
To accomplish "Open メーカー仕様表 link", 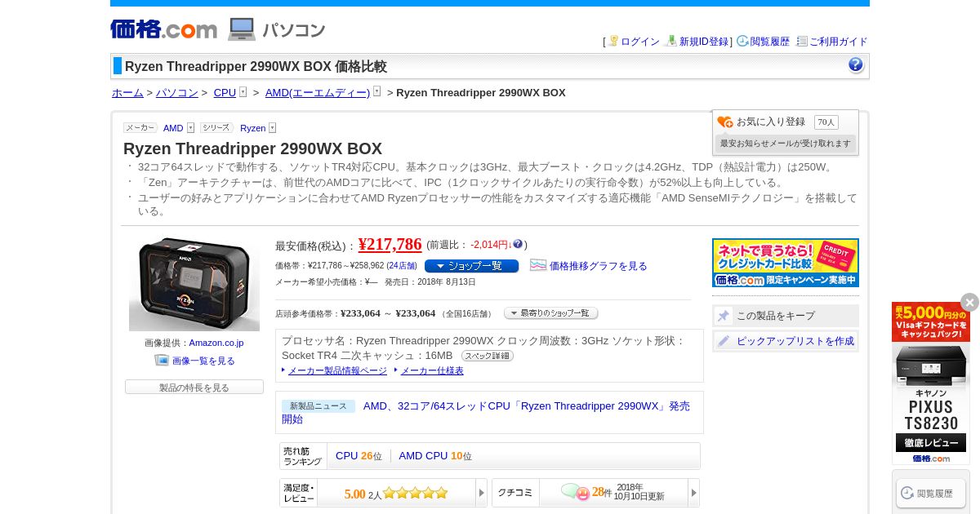I will (x=432, y=370).
